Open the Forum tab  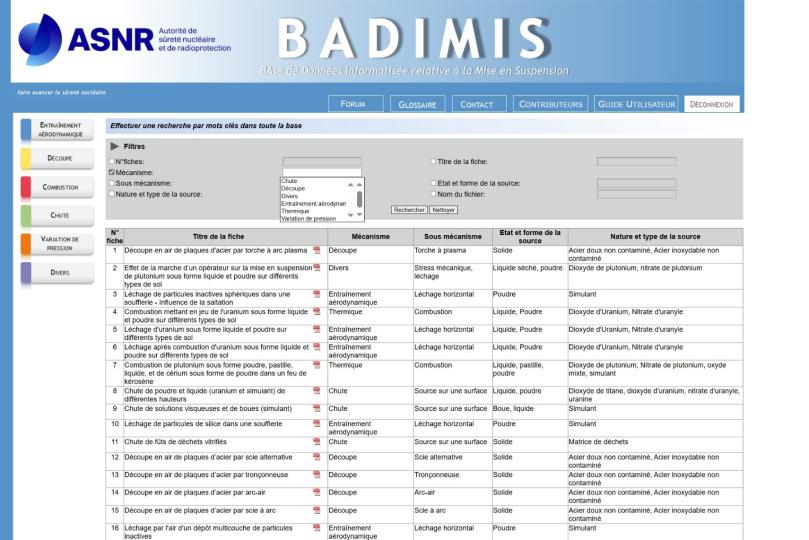point(355,104)
